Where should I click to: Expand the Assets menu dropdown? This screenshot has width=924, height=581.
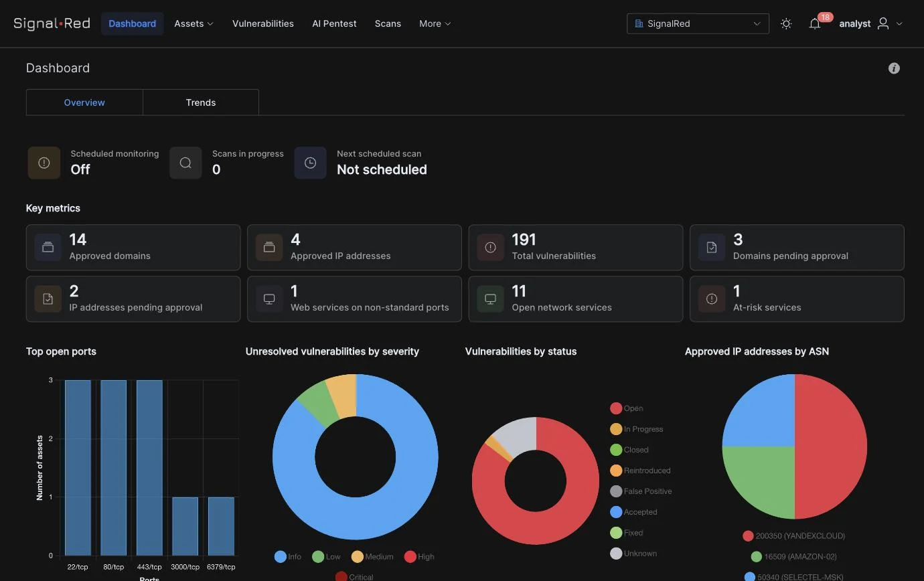click(194, 23)
